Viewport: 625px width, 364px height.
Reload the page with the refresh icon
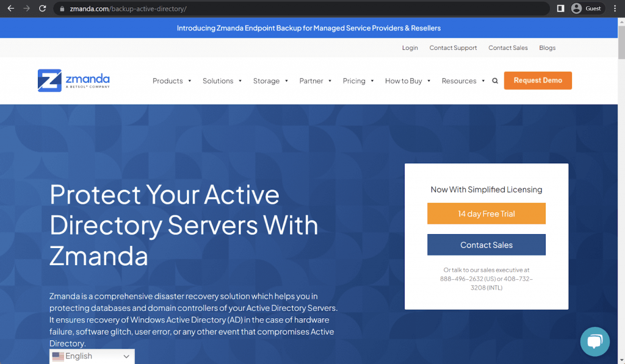[42, 9]
